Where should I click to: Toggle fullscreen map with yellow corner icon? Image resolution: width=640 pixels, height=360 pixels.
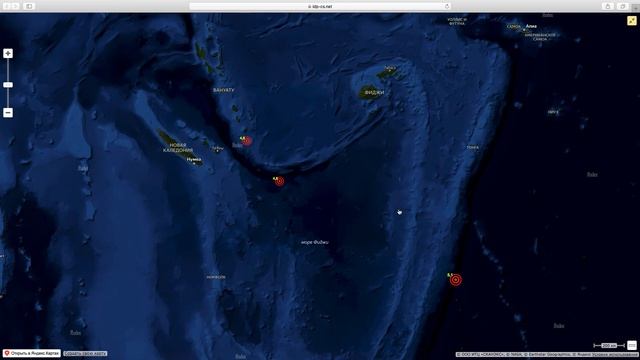click(631, 20)
